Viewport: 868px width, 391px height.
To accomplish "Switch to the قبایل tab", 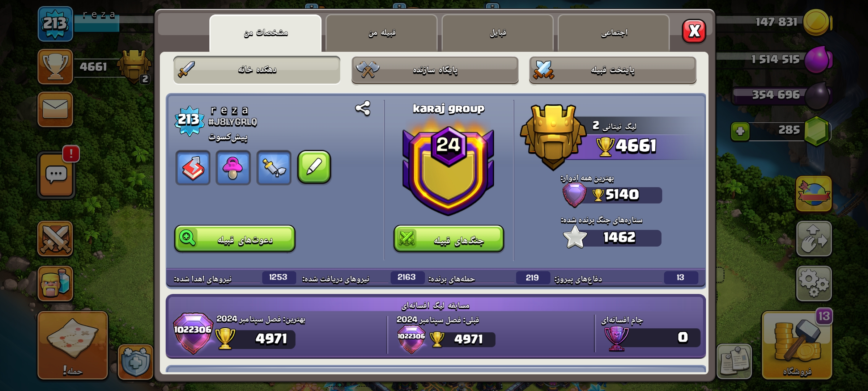I will click(498, 33).
